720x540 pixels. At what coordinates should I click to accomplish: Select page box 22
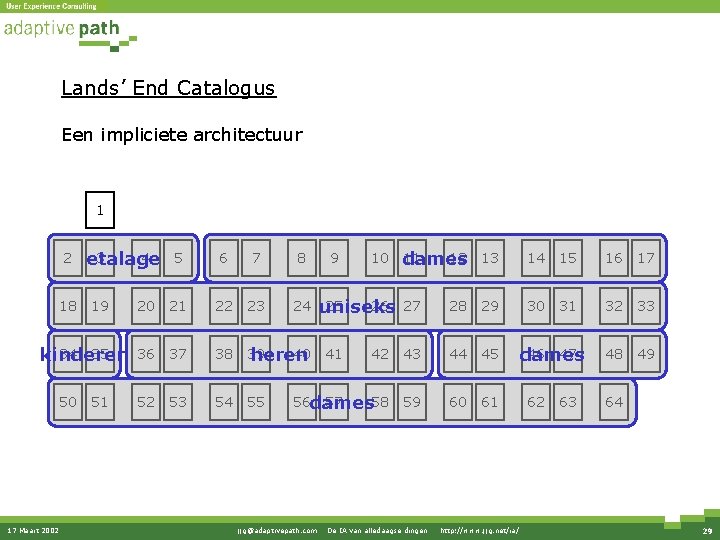click(x=224, y=306)
